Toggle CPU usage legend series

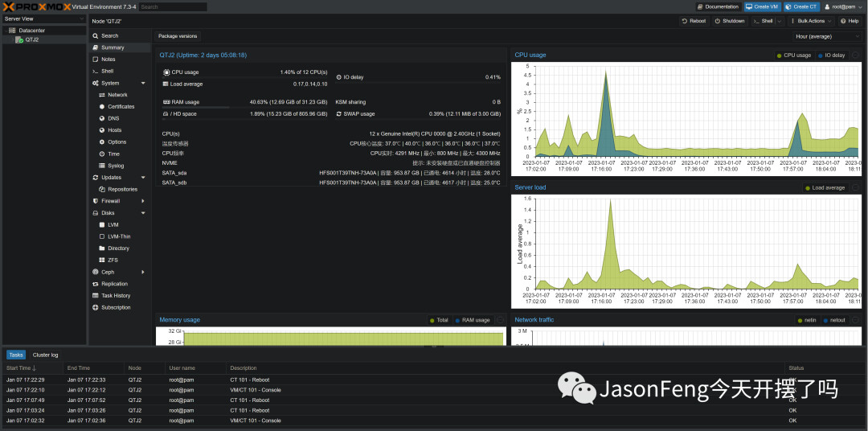click(x=794, y=55)
